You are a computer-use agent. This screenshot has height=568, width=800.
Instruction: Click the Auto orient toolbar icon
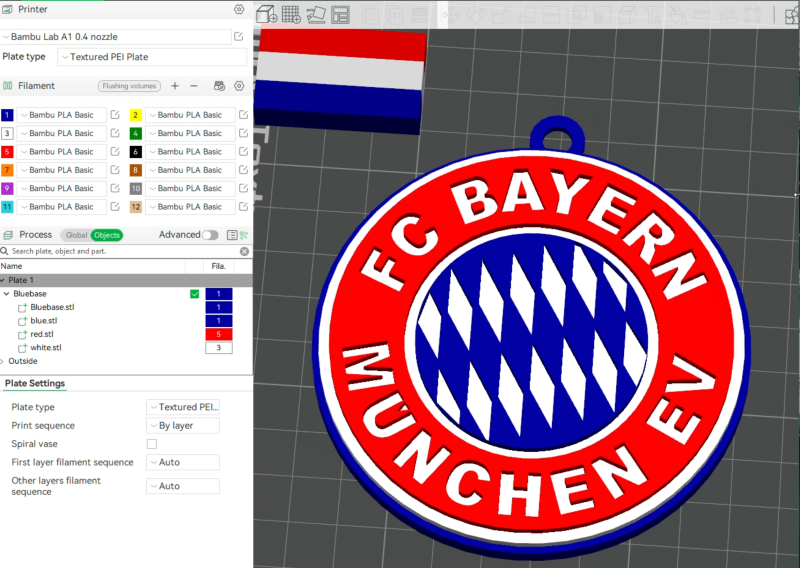point(316,14)
